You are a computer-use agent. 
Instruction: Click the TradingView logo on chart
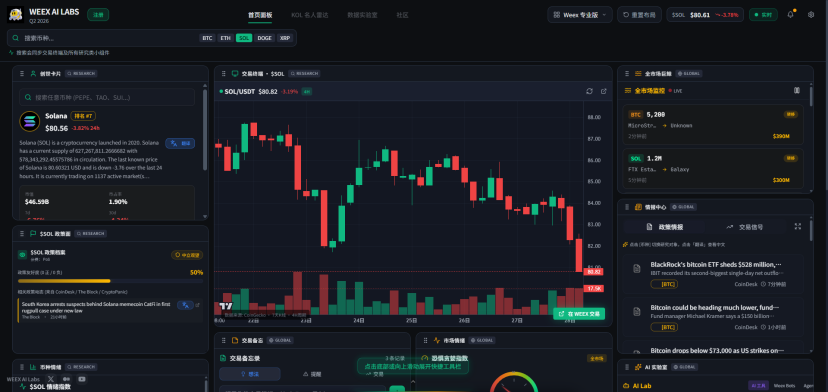point(226,306)
